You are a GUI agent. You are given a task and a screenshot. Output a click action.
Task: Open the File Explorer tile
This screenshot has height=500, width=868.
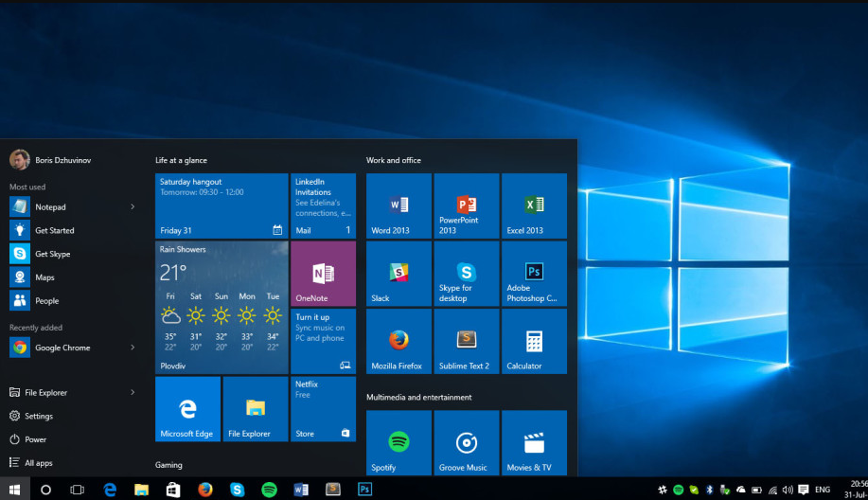[x=256, y=409]
